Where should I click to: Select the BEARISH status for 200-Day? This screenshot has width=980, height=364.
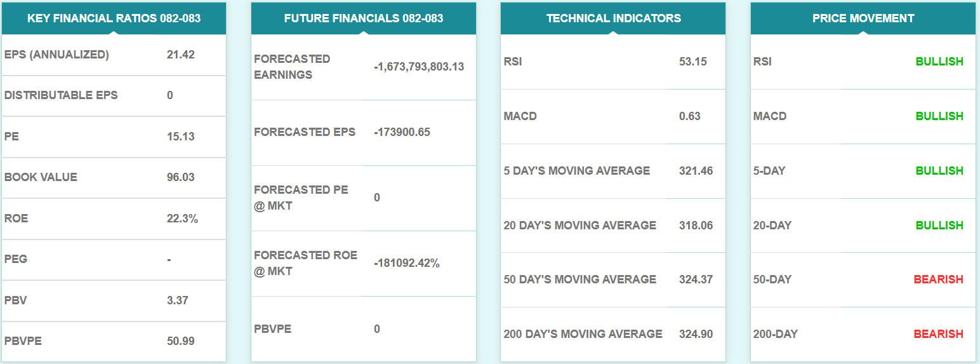(x=939, y=334)
